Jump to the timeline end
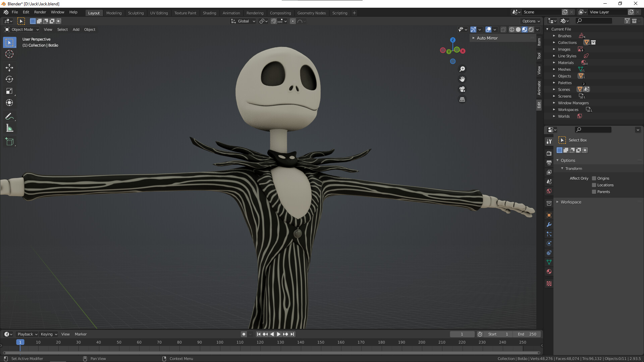644x362 pixels. tap(292, 334)
